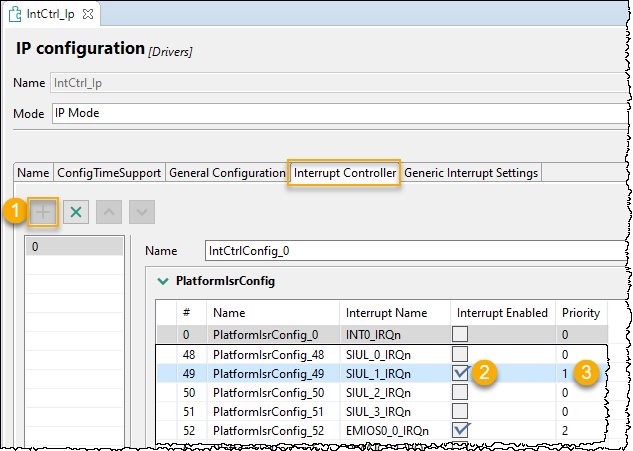Close the IntCtrl_Ip editor tab

[85, 15]
